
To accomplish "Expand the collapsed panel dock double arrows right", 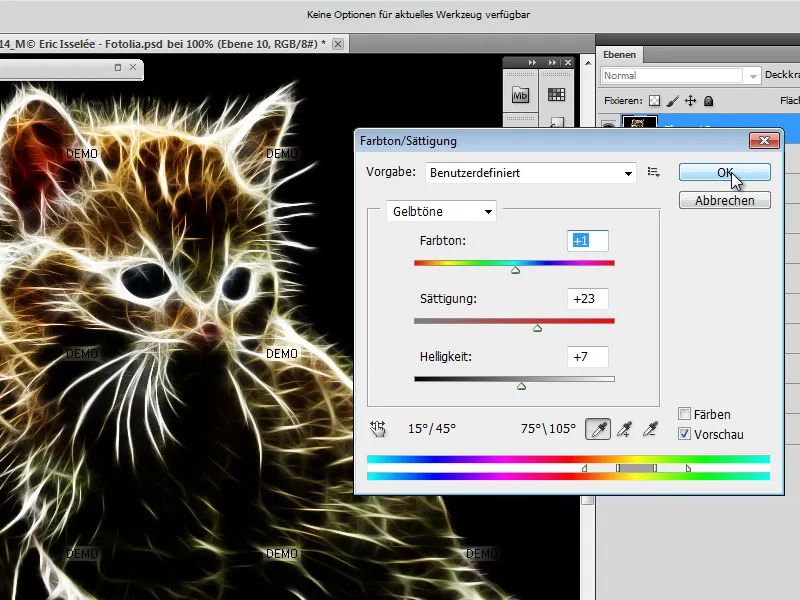I will tap(552, 62).
